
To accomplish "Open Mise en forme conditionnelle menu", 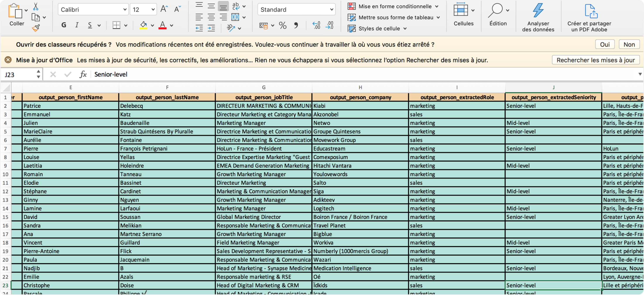I will click(x=393, y=7).
